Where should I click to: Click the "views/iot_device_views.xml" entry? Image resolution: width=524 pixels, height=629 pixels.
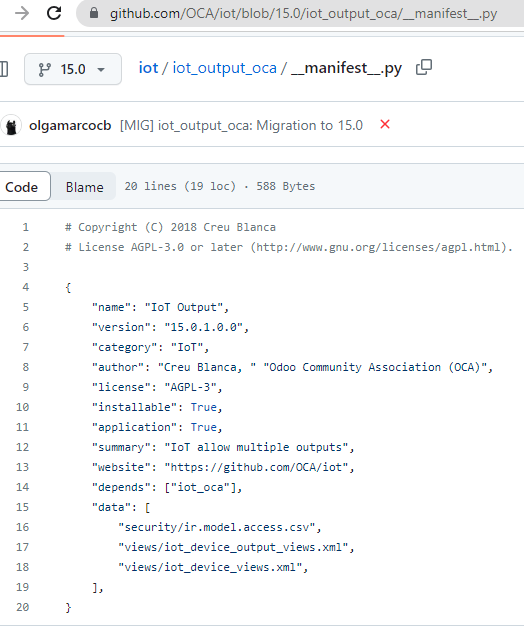point(210,567)
